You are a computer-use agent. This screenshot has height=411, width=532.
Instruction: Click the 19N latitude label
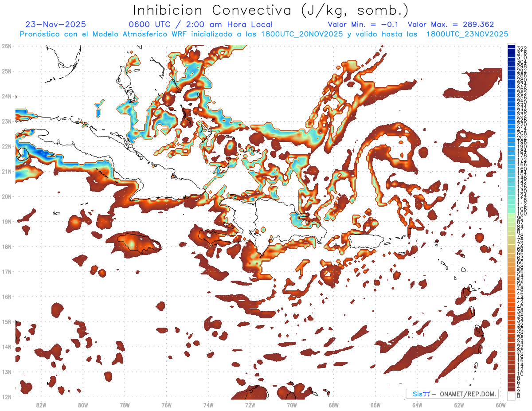pos(7,221)
